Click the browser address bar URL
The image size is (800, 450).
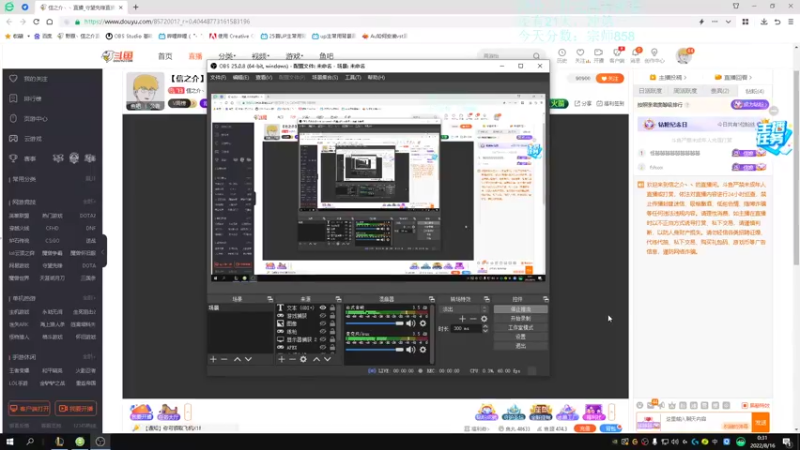point(167,21)
